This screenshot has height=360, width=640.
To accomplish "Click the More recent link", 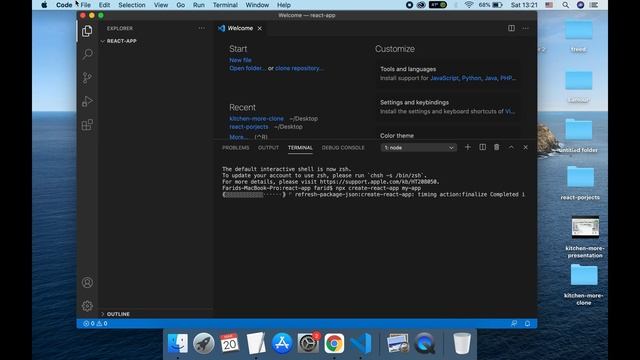I will pyautogui.click(x=238, y=137).
